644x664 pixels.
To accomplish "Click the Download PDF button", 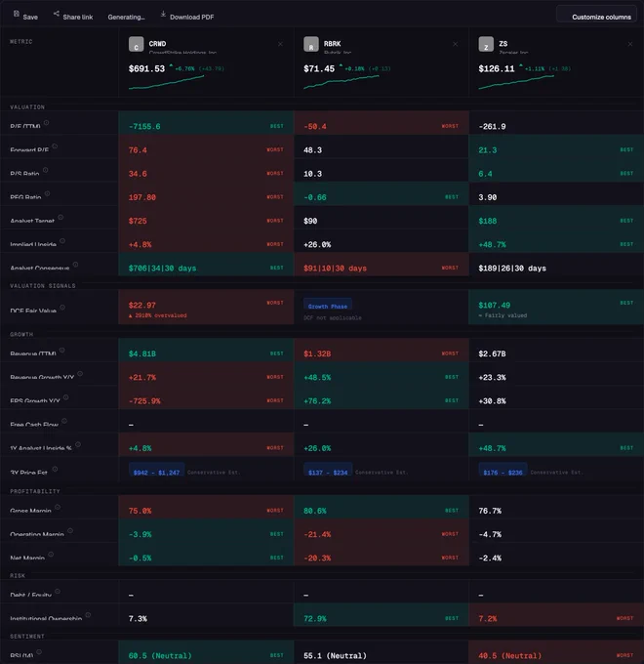I will pyautogui.click(x=187, y=16).
